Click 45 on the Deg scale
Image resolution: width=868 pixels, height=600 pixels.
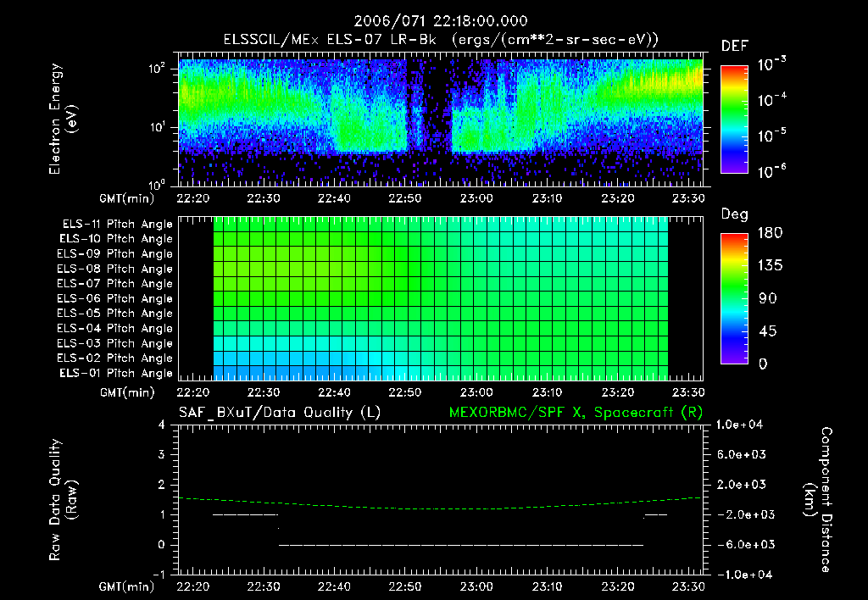coord(767,331)
